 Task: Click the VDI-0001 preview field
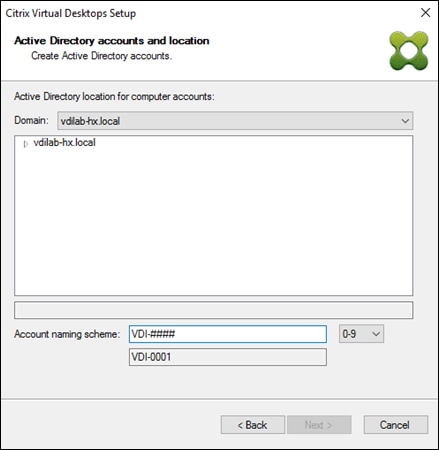[228, 357]
